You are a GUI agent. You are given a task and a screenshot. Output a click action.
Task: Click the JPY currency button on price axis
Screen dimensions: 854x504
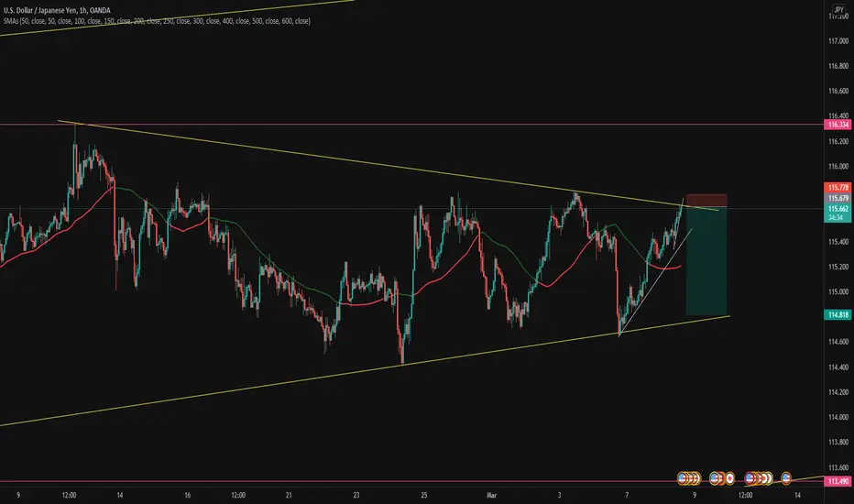click(838, 10)
